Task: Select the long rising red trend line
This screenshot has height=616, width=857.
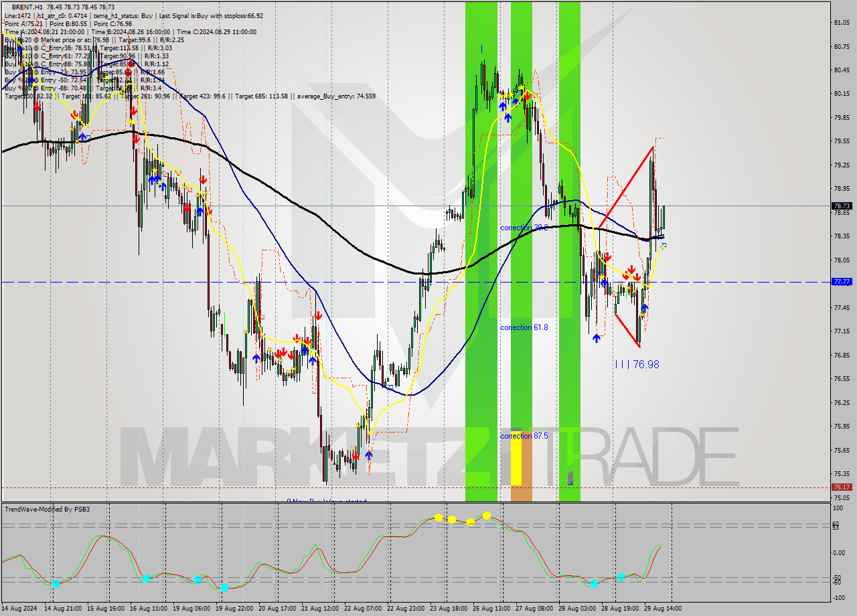Action: coord(626,186)
